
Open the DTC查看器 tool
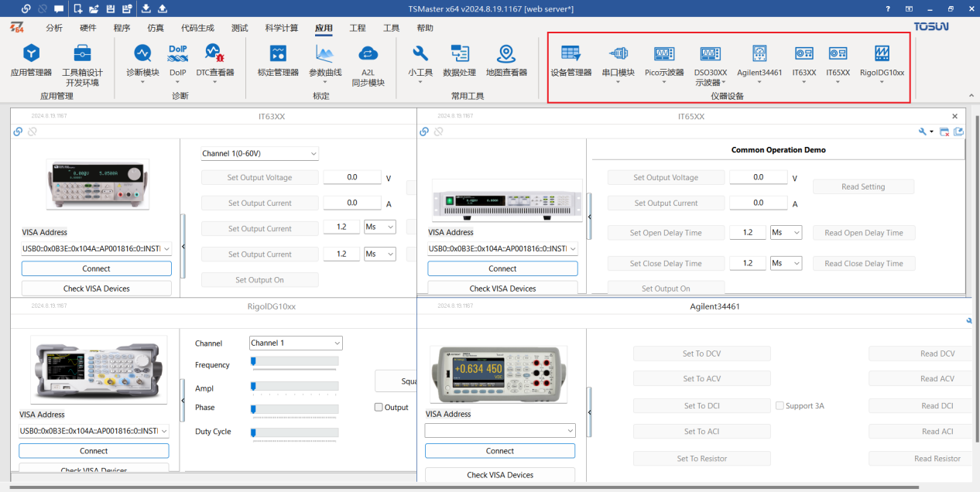coord(215,61)
